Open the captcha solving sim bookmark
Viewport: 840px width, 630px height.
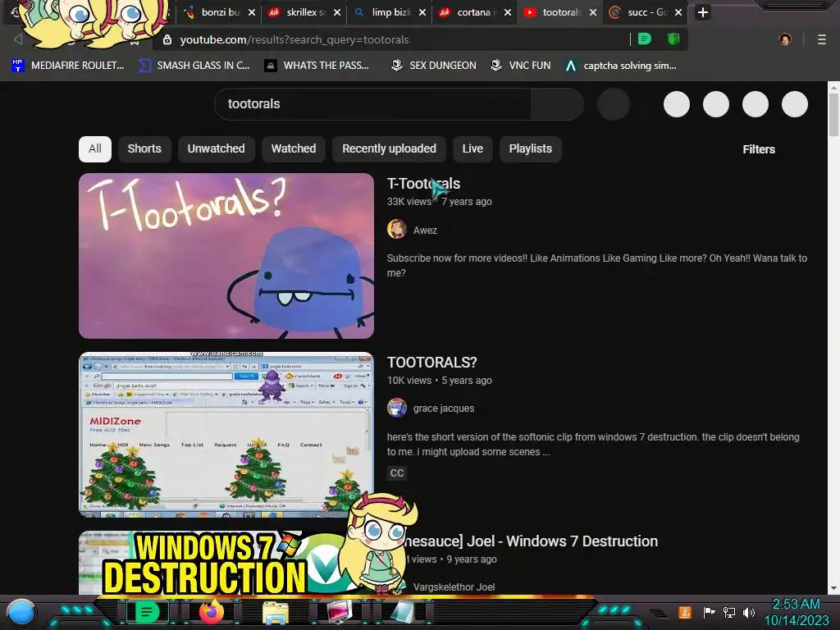coord(621,66)
